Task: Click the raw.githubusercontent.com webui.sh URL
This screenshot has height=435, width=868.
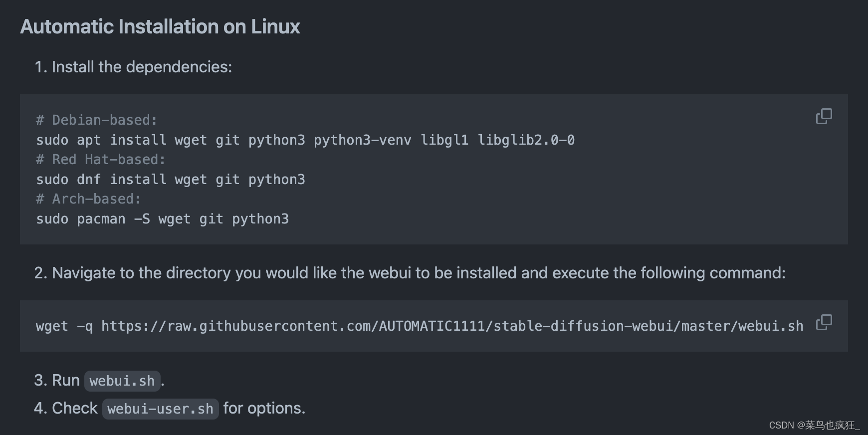Action: pyautogui.click(x=452, y=326)
